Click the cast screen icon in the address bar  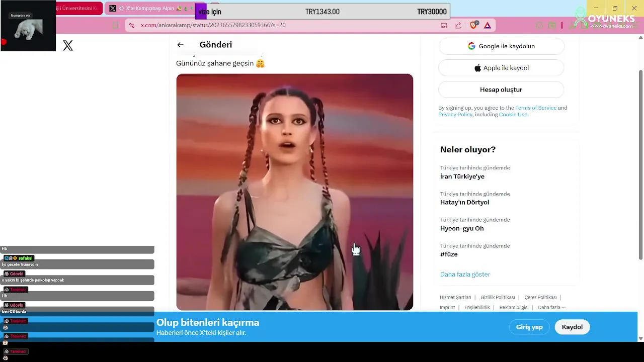[444, 25]
